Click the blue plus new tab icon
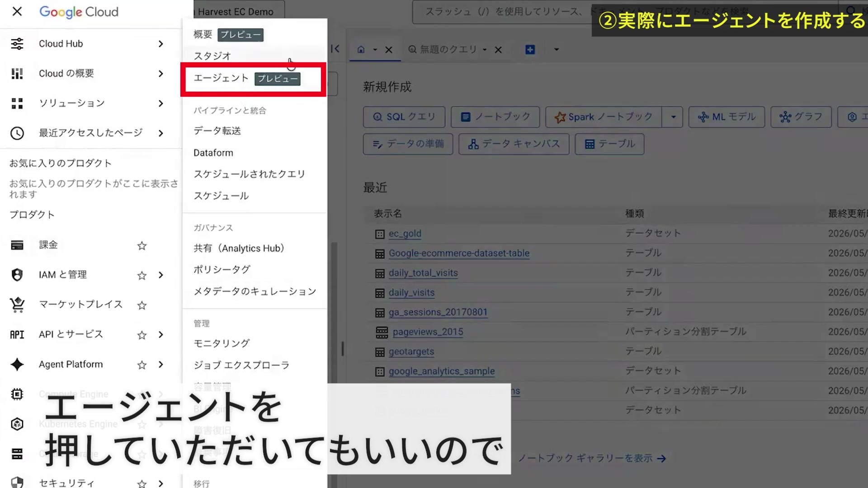868x488 pixels. tap(530, 49)
